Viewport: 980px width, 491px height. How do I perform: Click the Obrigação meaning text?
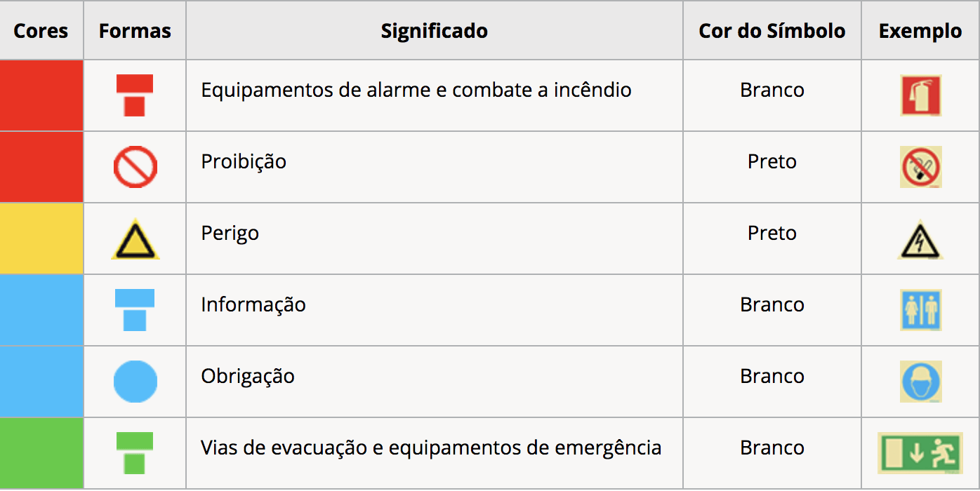[247, 376]
